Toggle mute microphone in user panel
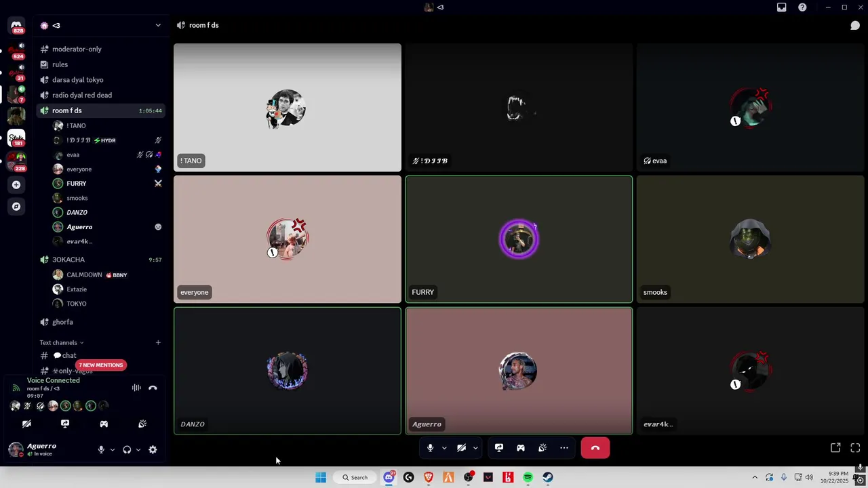This screenshot has height=488, width=868. tap(101, 449)
